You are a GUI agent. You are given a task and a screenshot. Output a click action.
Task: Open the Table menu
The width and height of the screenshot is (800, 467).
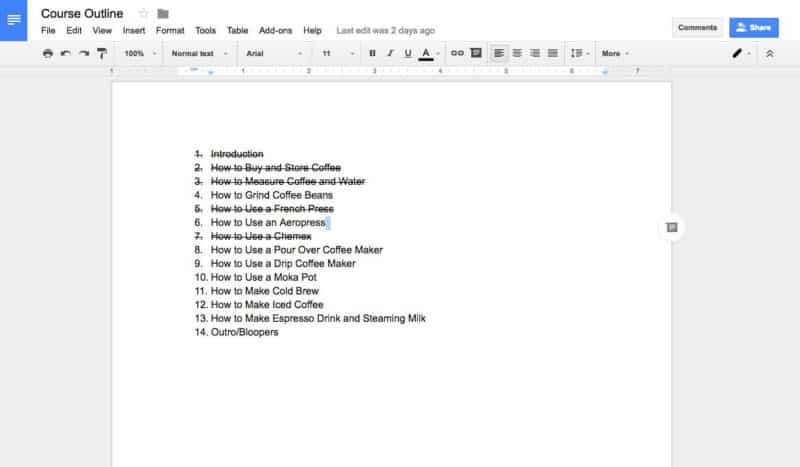(237, 31)
